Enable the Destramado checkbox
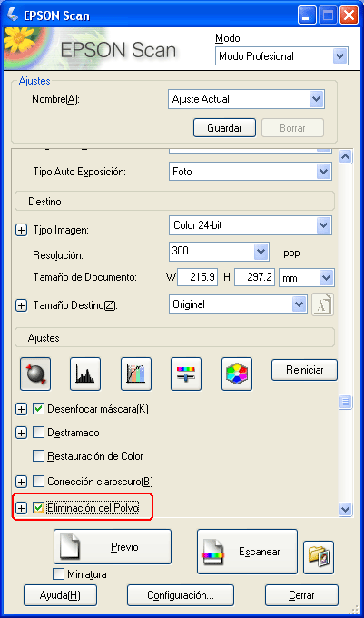 coord(38,433)
